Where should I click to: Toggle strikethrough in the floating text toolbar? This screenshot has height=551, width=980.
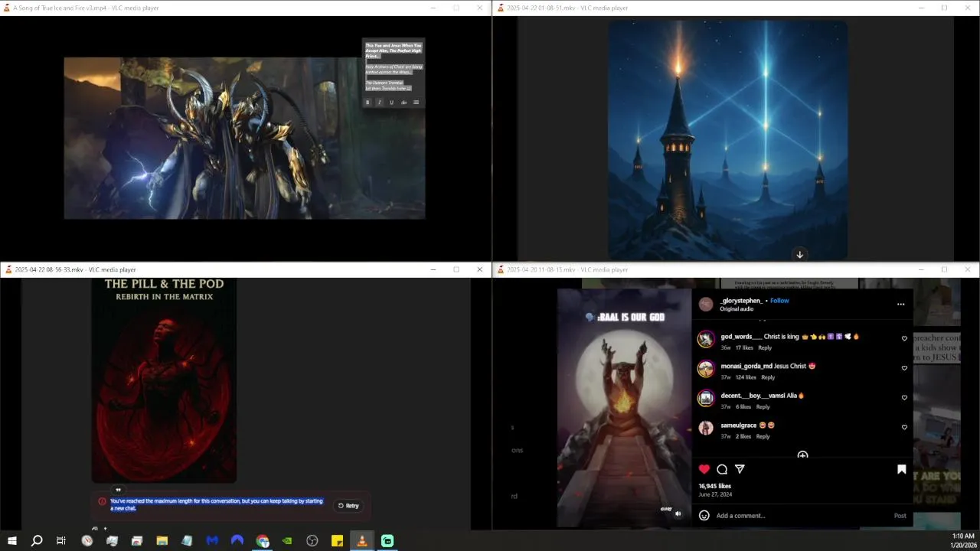(404, 103)
